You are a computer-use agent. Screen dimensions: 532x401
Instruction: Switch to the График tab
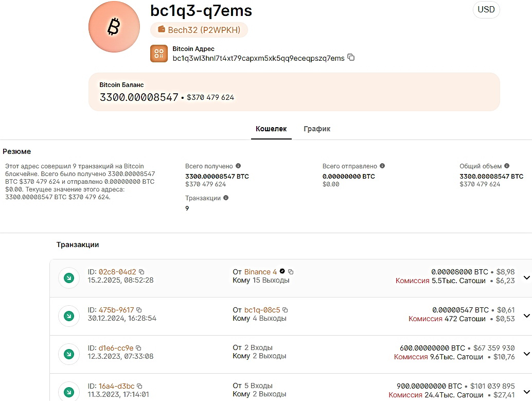[x=317, y=129]
